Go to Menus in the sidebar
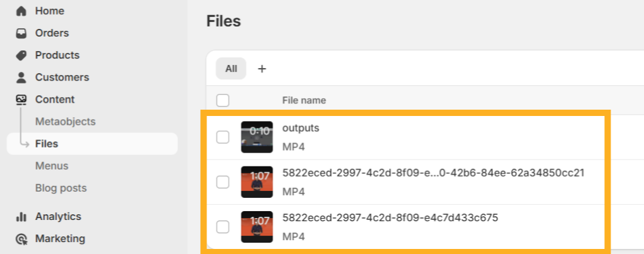 [x=52, y=166]
